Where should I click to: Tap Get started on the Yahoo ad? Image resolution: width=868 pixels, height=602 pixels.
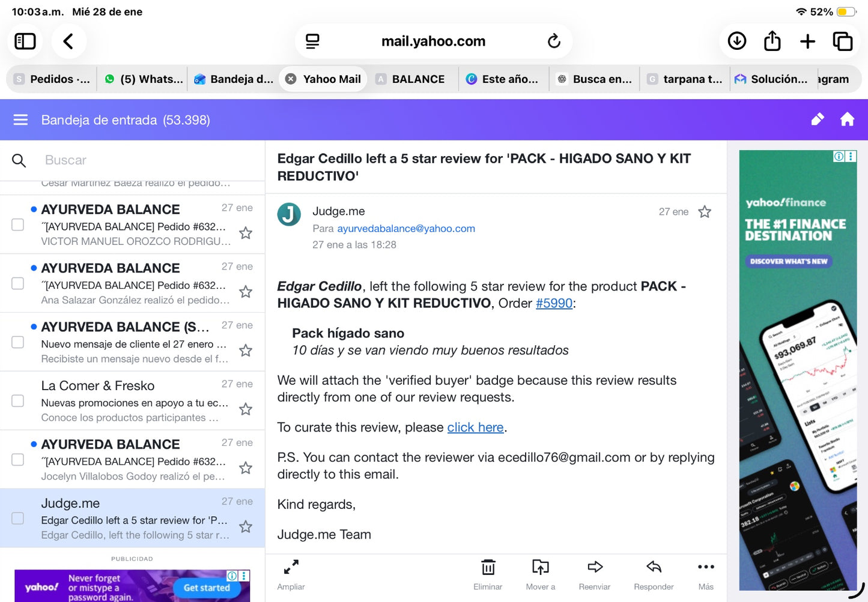click(x=207, y=588)
